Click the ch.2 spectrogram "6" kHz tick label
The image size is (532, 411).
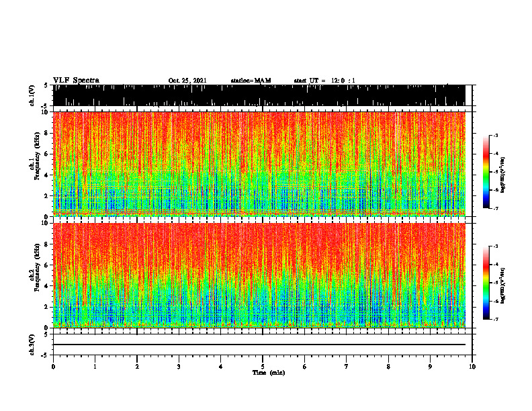pos(46,265)
